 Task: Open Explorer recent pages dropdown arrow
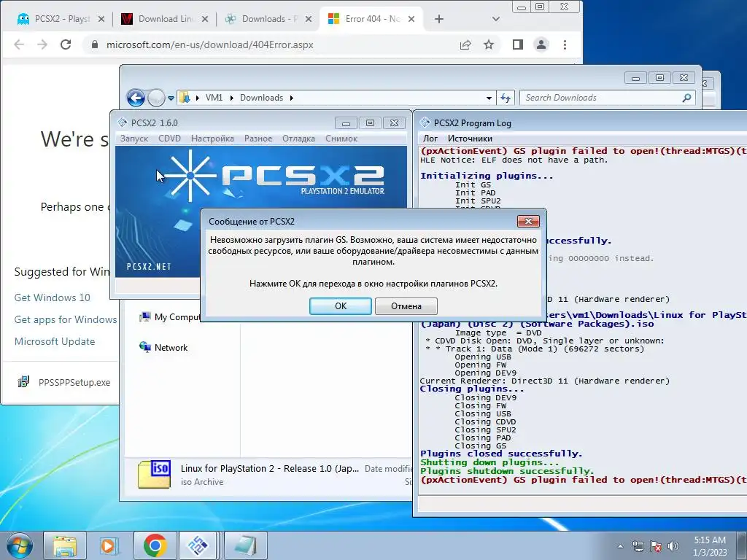point(171,98)
